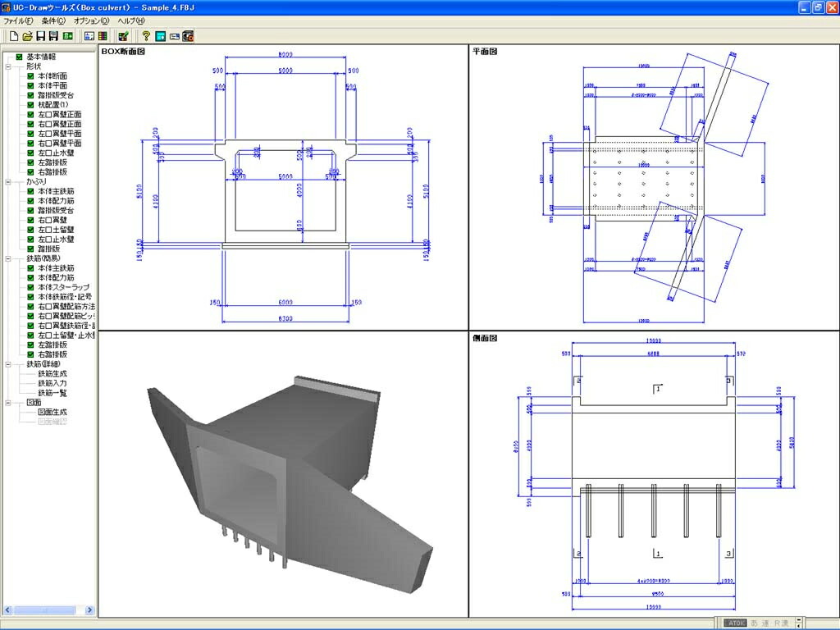
Task: Open the ファイル(F) menu
Action: point(18,21)
